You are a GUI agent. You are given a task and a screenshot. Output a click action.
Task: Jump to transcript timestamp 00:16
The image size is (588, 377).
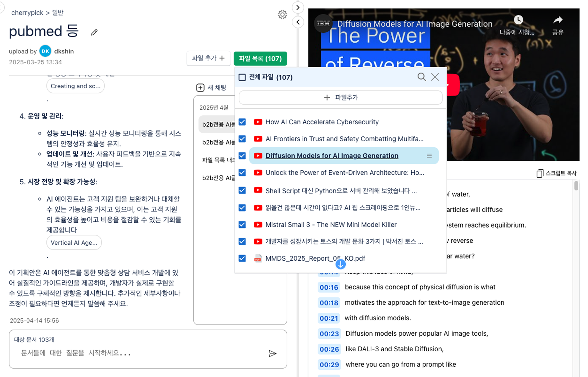pyautogui.click(x=329, y=287)
